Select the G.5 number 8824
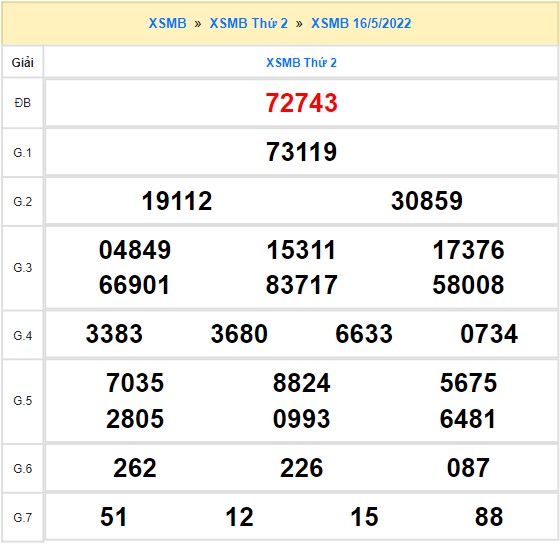 (x=301, y=383)
